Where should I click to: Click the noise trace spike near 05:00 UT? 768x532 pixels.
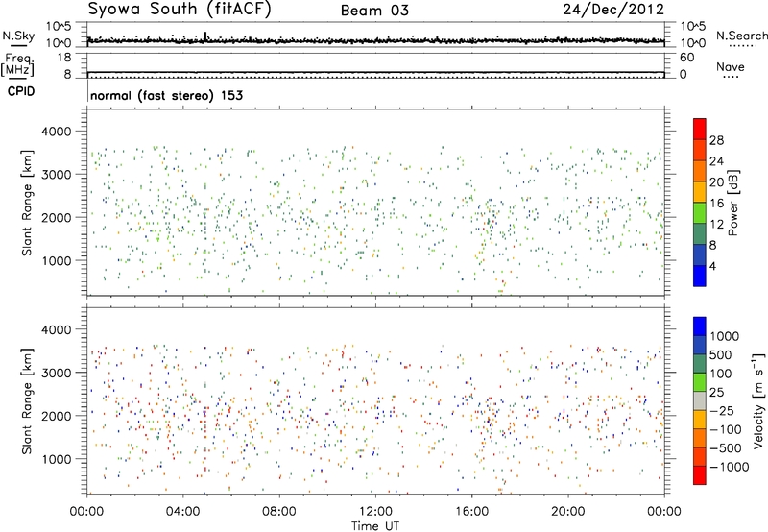pos(205,36)
